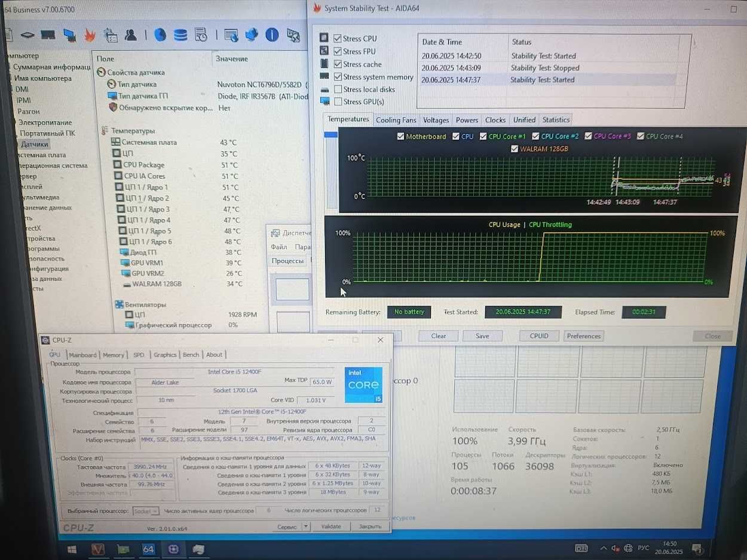Click the CPU chip icon in AIDA64 toolbar
This screenshot has height=560, width=747.
[x=28, y=35]
